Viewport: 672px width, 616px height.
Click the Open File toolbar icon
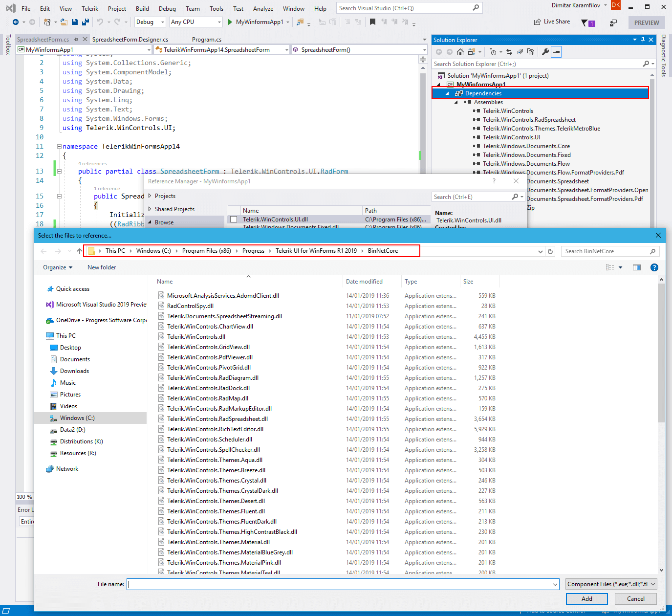coord(64,22)
